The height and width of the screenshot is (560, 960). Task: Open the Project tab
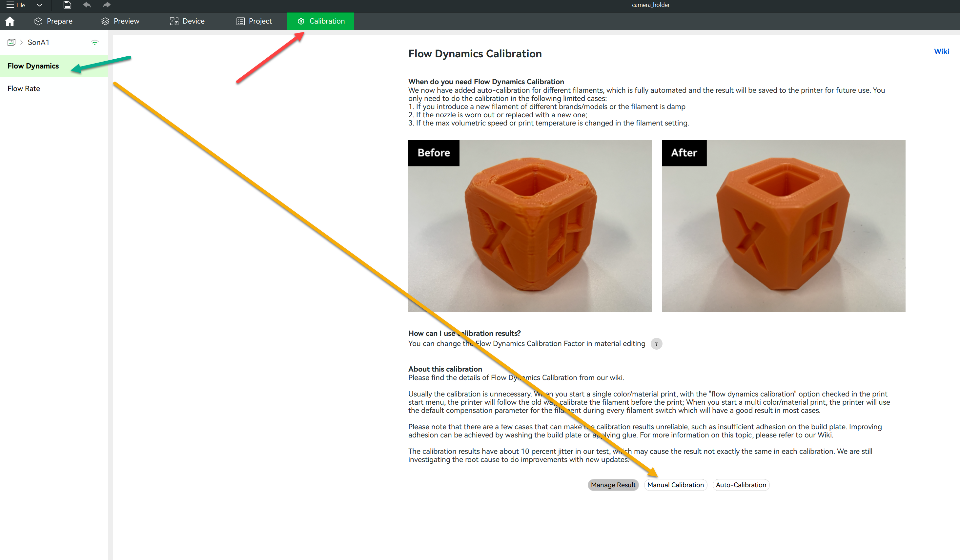click(x=254, y=21)
